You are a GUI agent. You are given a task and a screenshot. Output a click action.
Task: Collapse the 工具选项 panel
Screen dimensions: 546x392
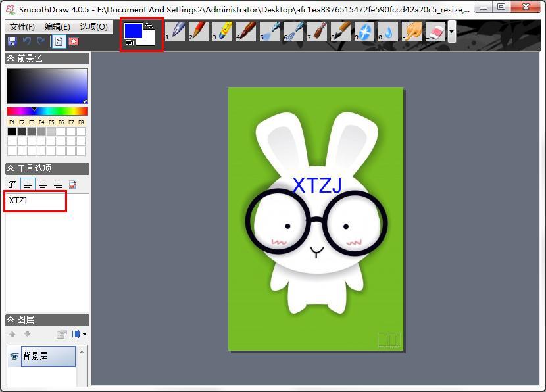click(x=11, y=168)
